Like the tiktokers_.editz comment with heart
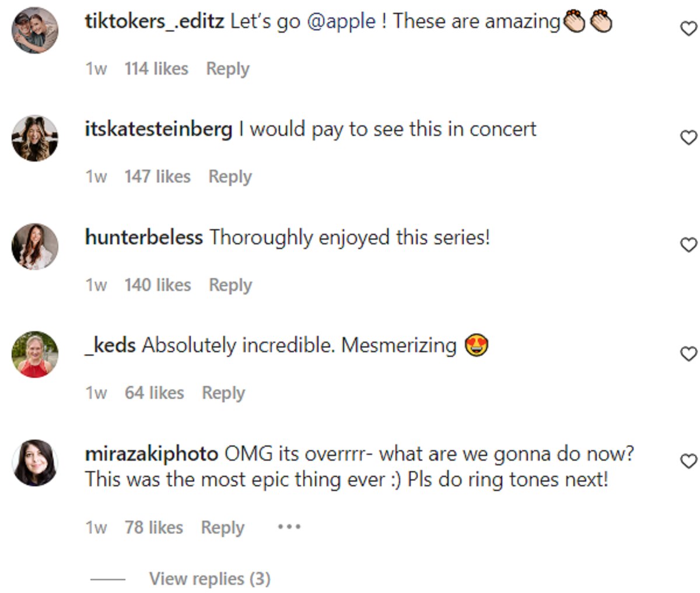Viewport: 700px width, 593px height. coord(689,28)
